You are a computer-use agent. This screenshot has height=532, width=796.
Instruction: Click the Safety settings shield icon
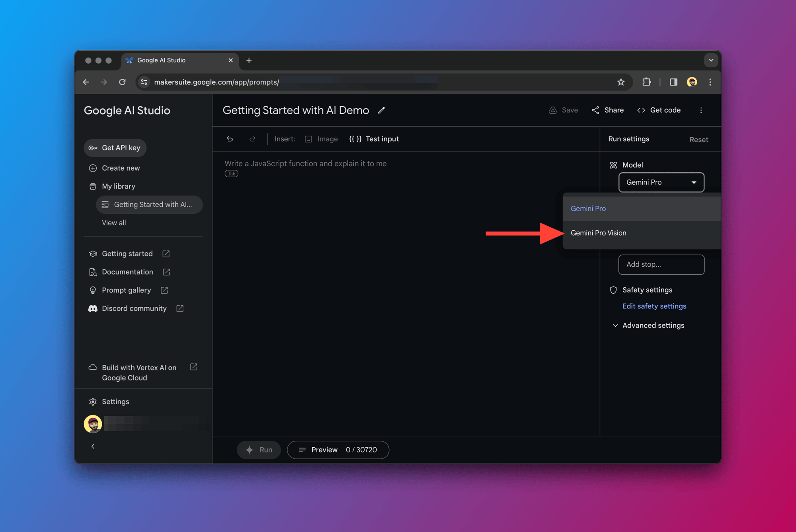click(x=613, y=290)
